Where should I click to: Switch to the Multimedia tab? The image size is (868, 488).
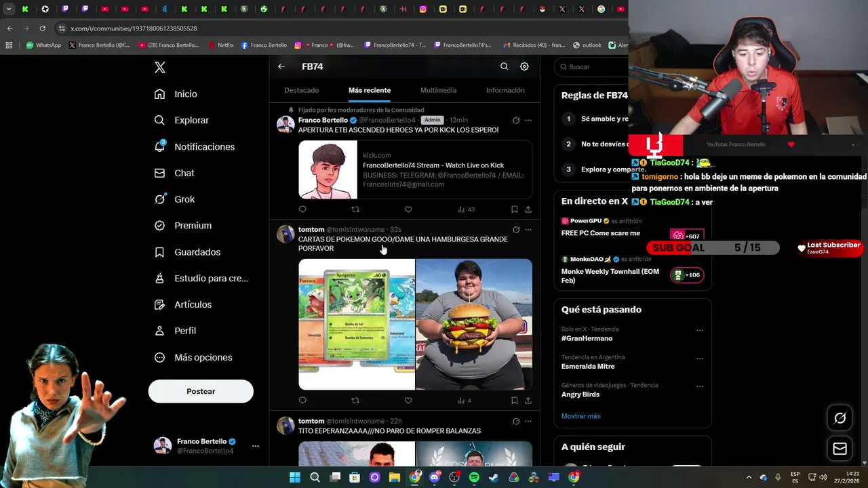[438, 90]
